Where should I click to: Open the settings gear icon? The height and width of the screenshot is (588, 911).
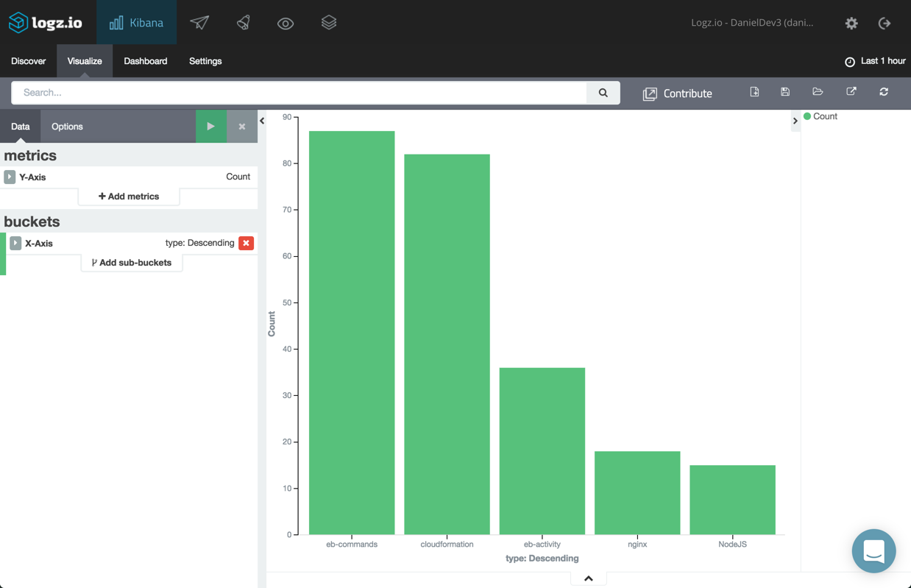(x=851, y=24)
